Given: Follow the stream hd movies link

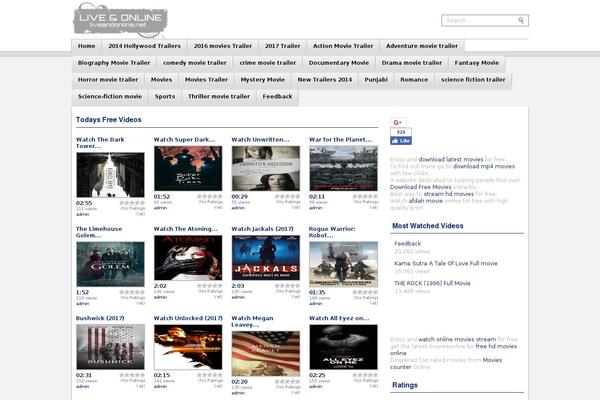Looking at the screenshot, I should (x=448, y=194).
